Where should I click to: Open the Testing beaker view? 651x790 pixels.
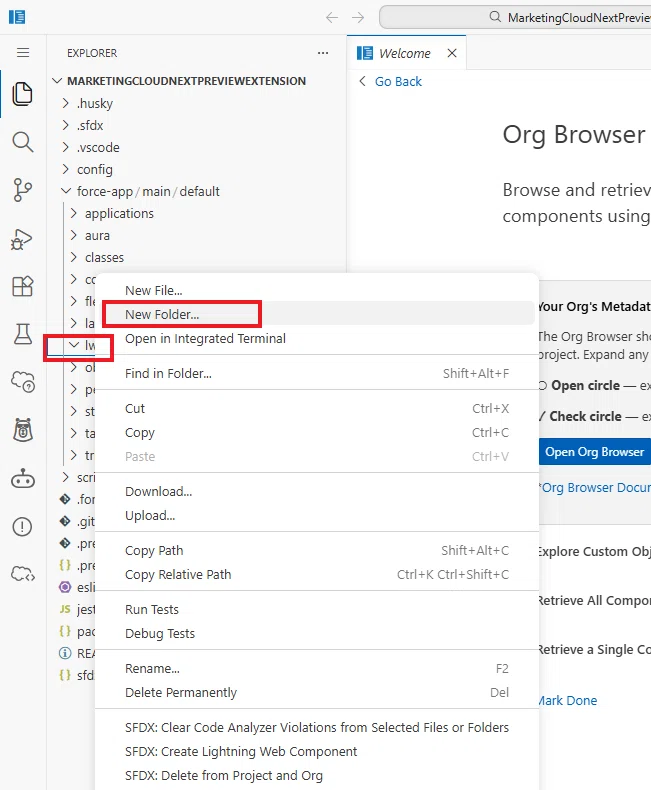[23, 334]
